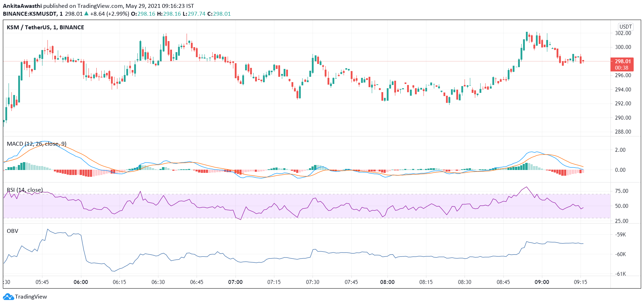Click the RSI 75.00 scale value
The image size is (644, 305).
point(622,191)
